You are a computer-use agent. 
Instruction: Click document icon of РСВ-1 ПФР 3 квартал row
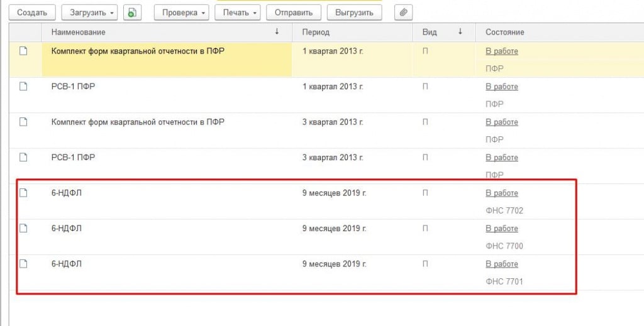pyautogui.click(x=24, y=157)
